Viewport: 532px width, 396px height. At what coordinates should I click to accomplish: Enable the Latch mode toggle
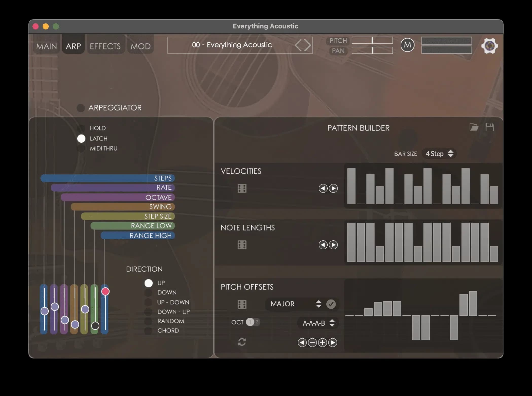[x=81, y=139]
